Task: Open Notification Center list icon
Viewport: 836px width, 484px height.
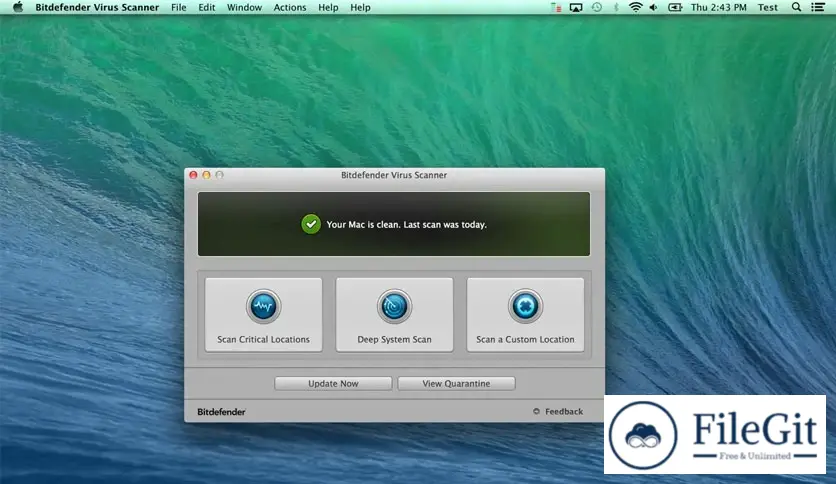Action: (x=817, y=7)
